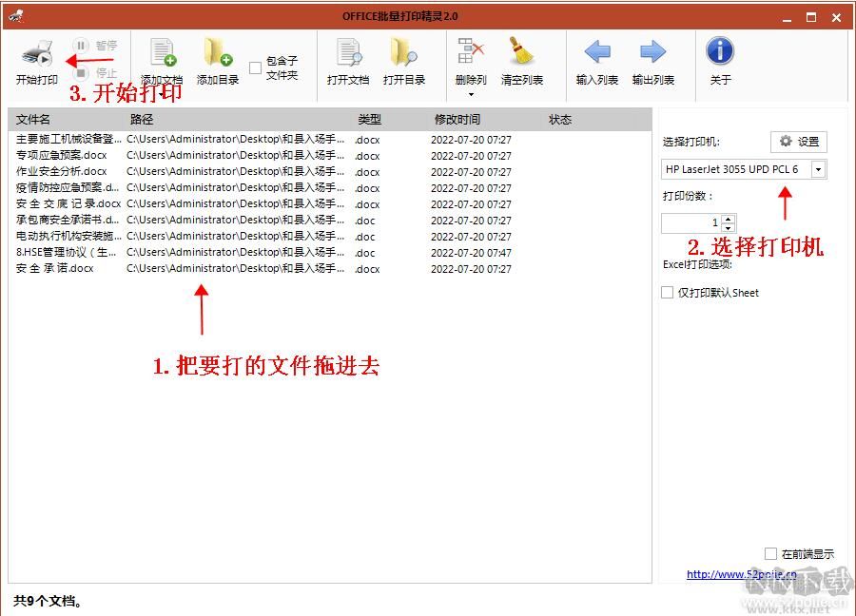
Task: Click the 添加文档 add document icon
Action: pos(162,54)
